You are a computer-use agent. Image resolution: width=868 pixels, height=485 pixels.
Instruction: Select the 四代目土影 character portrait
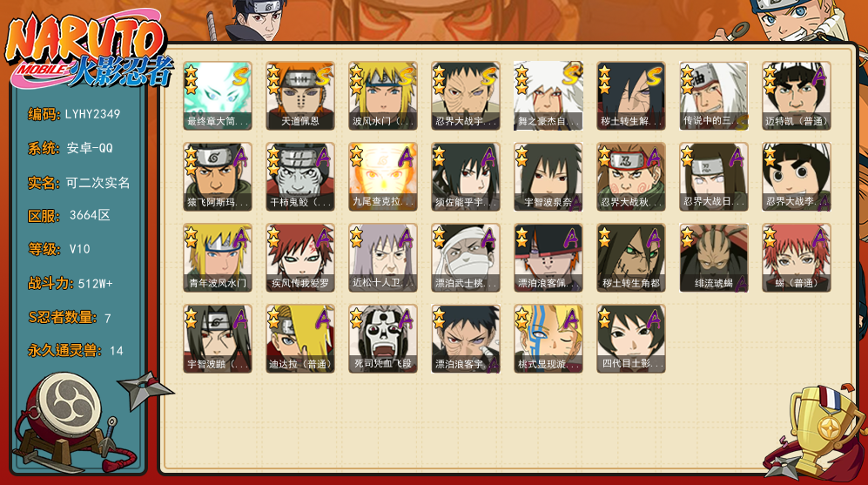tap(631, 339)
